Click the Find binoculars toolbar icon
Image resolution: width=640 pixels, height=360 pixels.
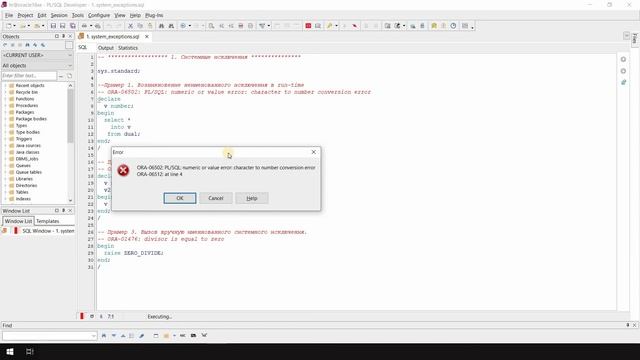(161, 26)
